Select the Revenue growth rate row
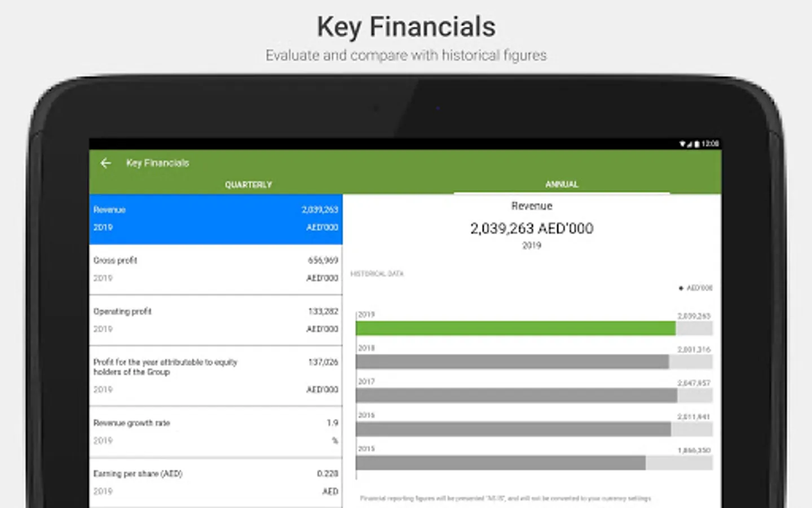The width and height of the screenshot is (812, 508). coord(216,432)
